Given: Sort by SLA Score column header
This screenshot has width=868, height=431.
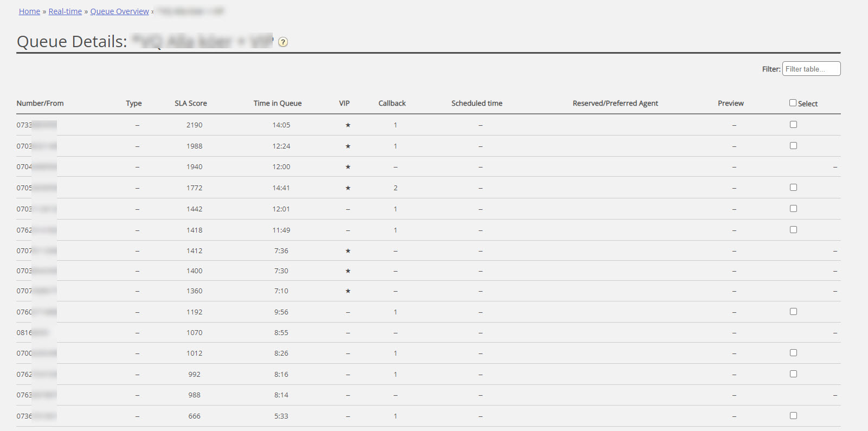Looking at the screenshot, I should point(191,104).
